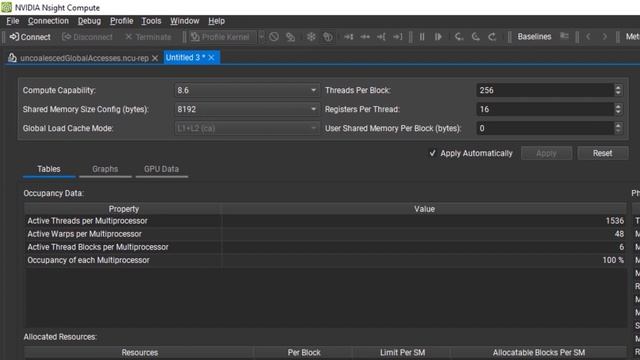Click the NVIDIA Nsight Compute title icon
The width and height of the screenshot is (640, 360).
pyautogui.click(x=6, y=7)
